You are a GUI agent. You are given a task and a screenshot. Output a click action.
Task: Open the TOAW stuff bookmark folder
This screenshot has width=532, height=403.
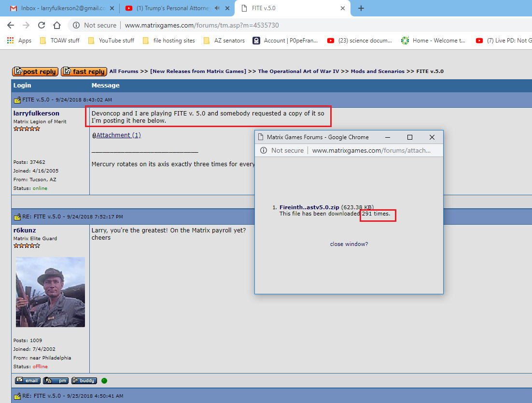(60, 41)
